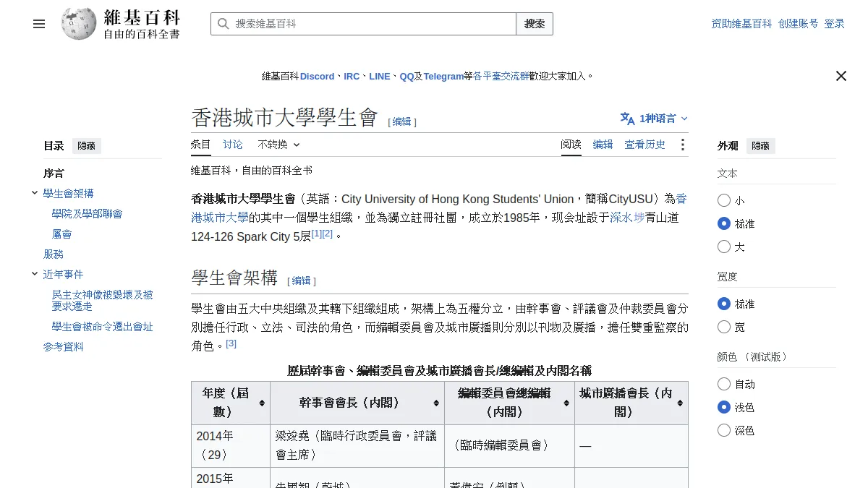Click the 登录 login link
868x488 pixels.
[x=835, y=24]
